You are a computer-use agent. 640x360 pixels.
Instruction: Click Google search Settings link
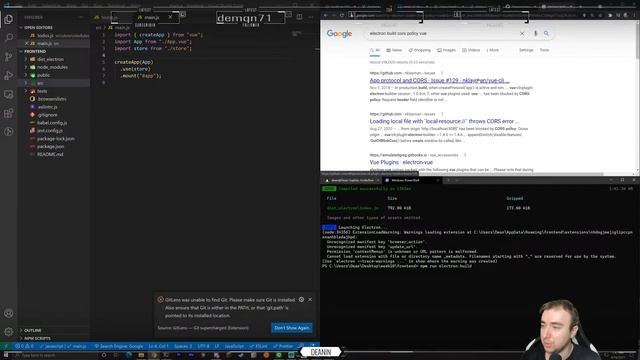526,50
